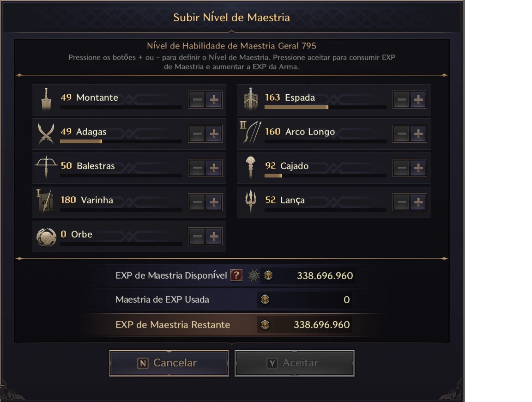532x402 pixels.
Task: Raise Cajado mastery level by one
Action: point(418,168)
